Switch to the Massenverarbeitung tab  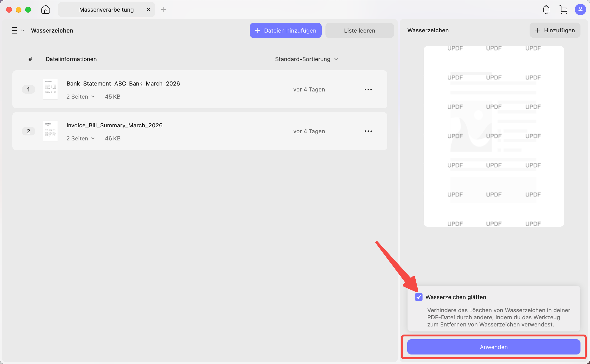coord(106,10)
